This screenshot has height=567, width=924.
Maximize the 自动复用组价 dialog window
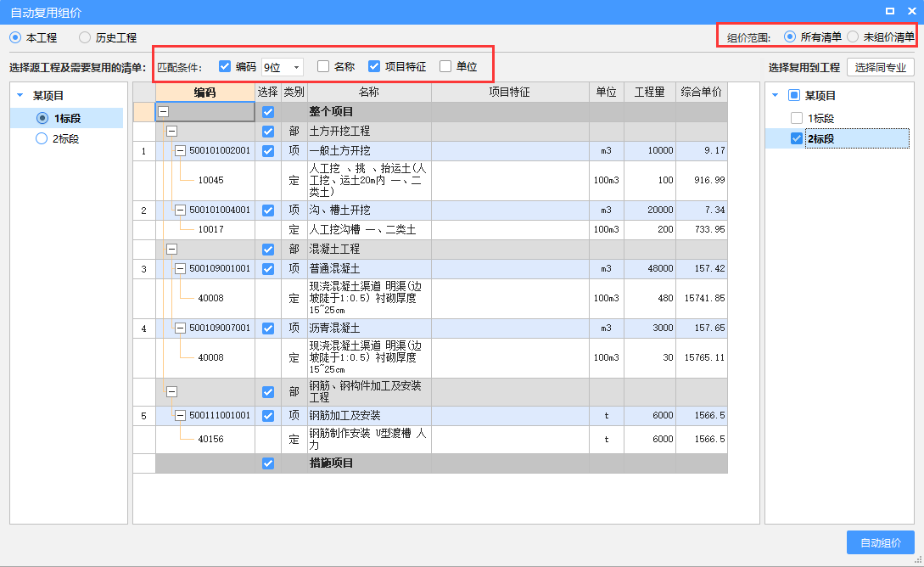pyautogui.click(x=890, y=11)
